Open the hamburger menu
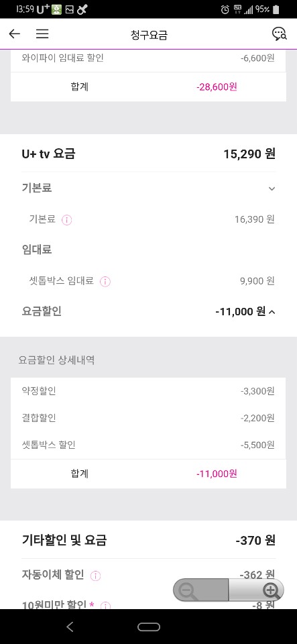297x644 pixels. click(42, 34)
